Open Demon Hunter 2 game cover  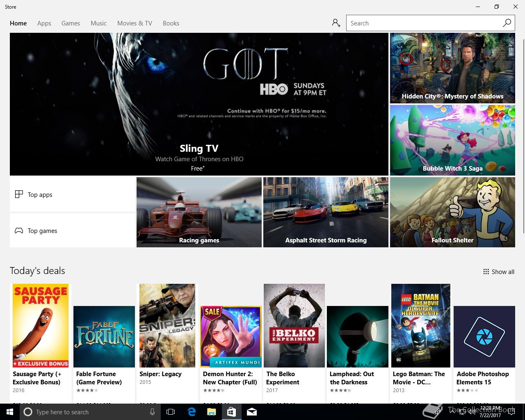[x=231, y=337]
